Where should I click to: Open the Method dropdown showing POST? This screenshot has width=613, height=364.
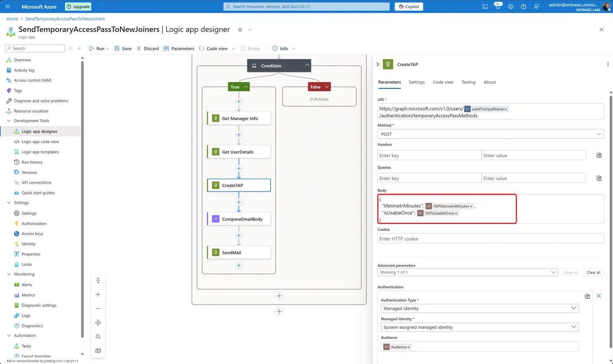490,134
